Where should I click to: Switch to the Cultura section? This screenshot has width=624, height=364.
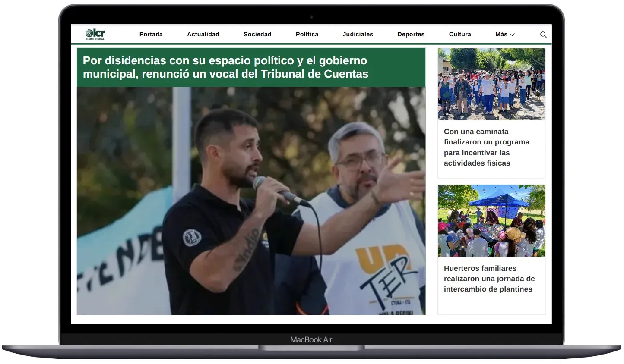pyautogui.click(x=460, y=35)
